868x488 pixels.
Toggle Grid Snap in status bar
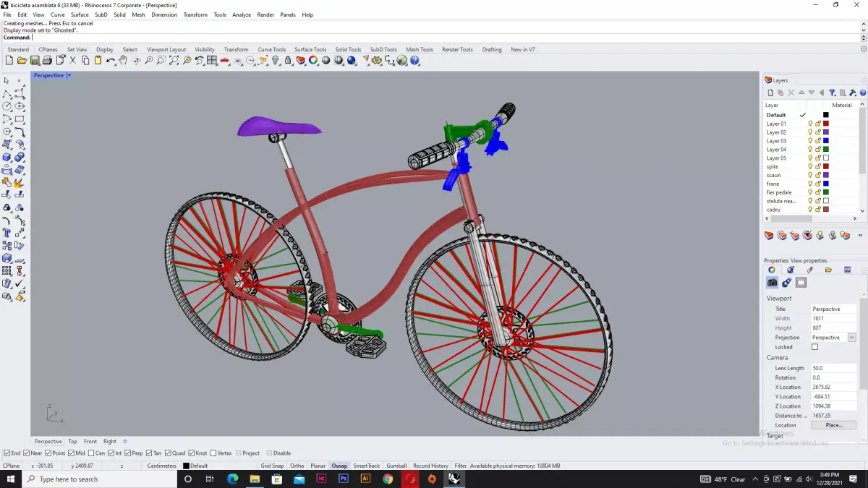click(x=272, y=466)
